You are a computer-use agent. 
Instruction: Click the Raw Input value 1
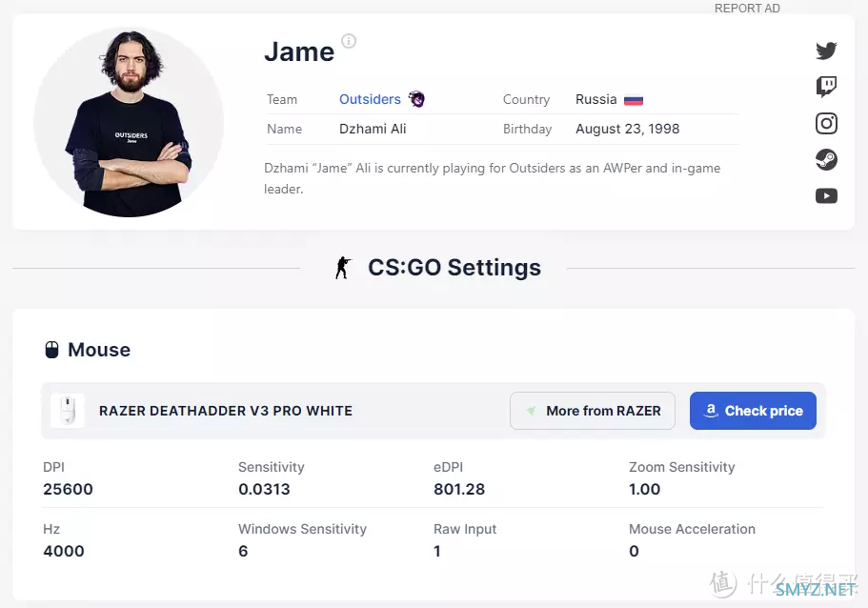pyautogui.click(x=437, y=552)
